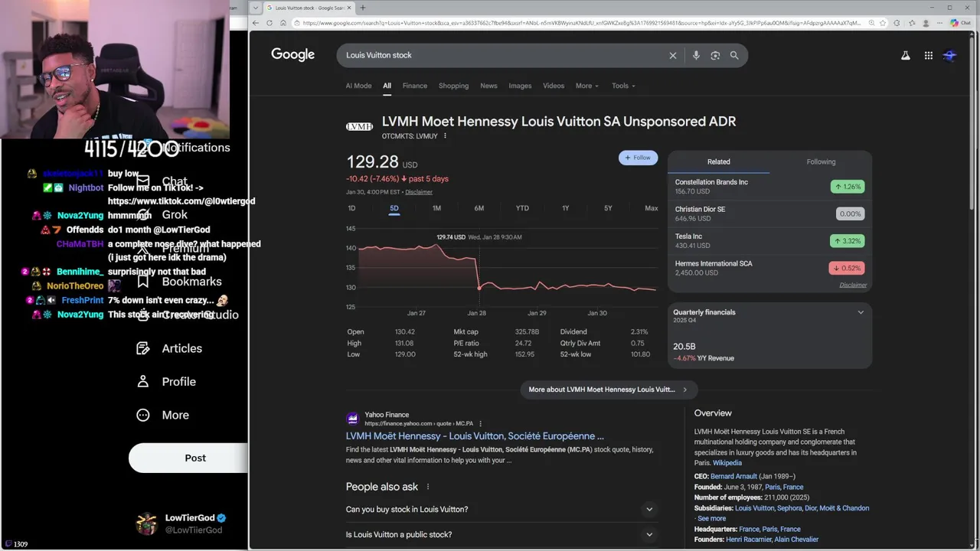Open the Shopping search tab
Screen dimensions: 980x551
coord(453,86)
